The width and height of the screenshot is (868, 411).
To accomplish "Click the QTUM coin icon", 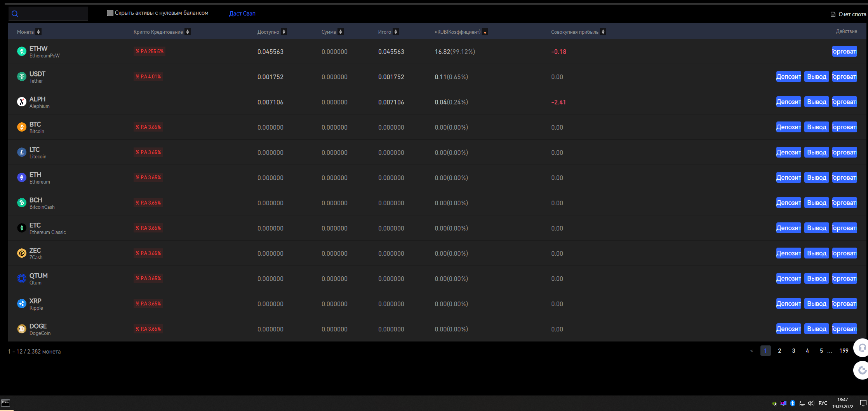I will (22, 278).
